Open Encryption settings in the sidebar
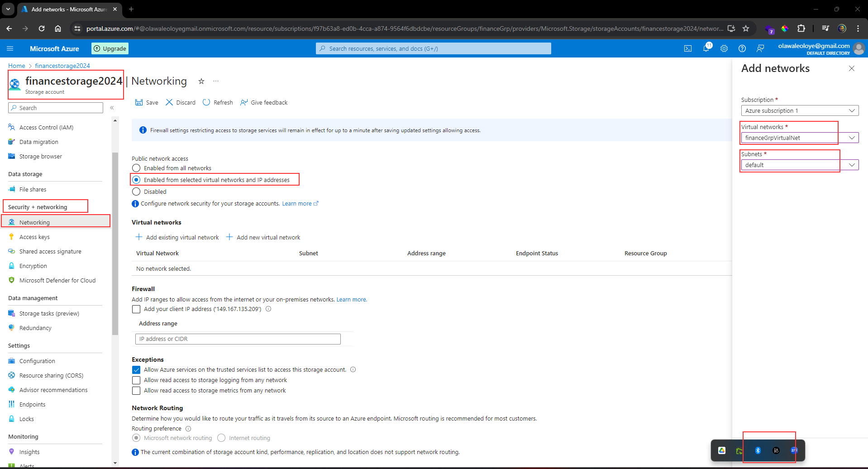The width and height of the screenshot is (868, 469). 33,266
